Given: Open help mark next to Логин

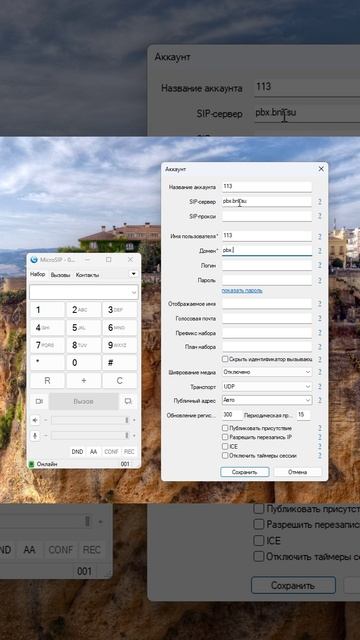Looking at the screenshot, I should (320, 265).
